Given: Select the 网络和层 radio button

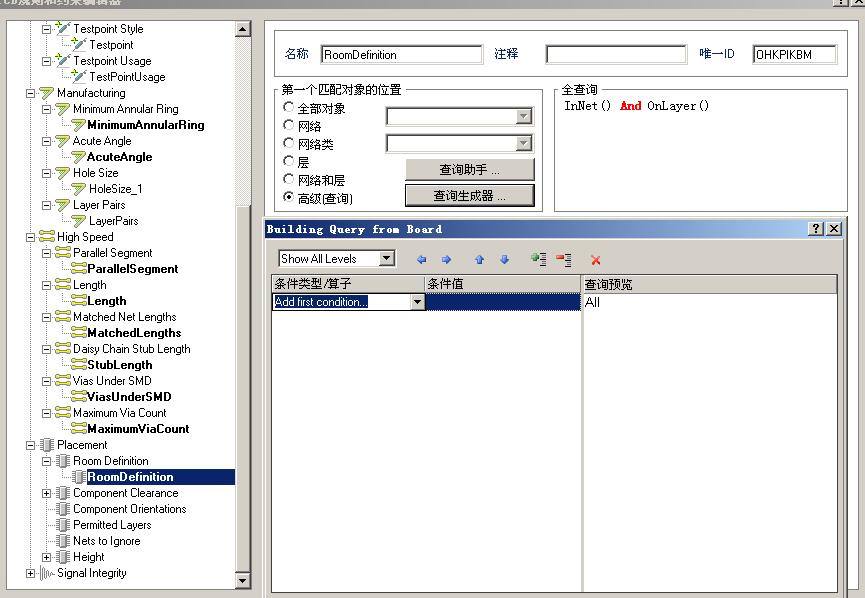Looking at the screenshot, I should coord(288,179).
